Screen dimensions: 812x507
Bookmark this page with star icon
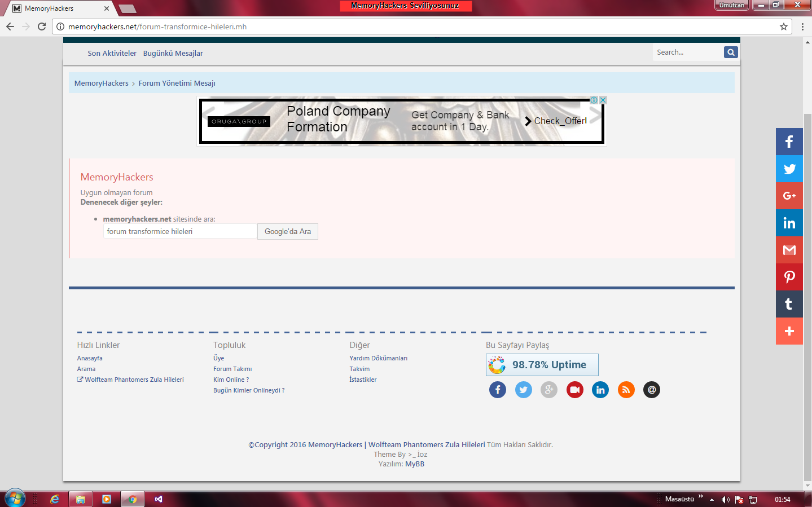(784, 27)
